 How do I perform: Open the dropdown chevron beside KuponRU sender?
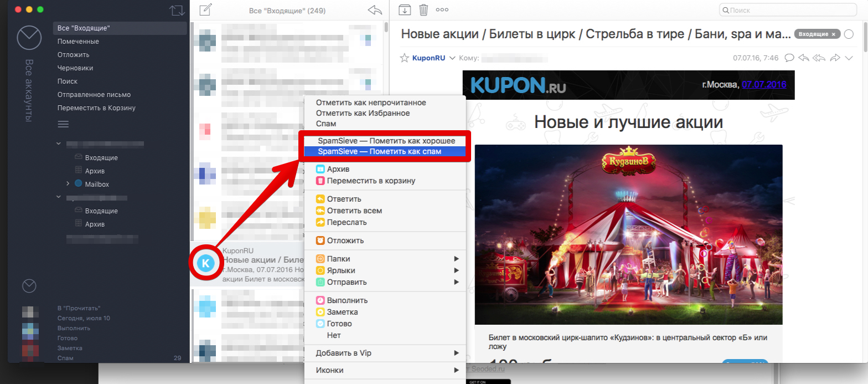(452, 58)
